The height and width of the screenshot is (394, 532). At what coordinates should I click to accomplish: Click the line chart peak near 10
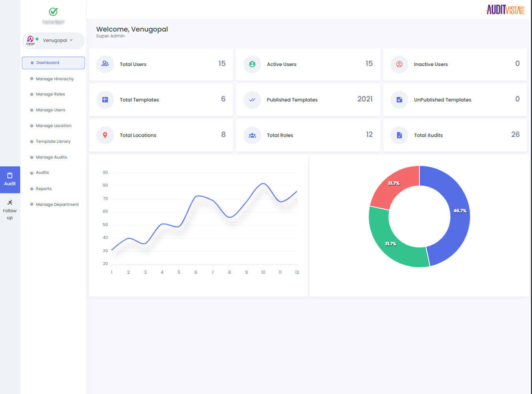[x=263, y=184]
